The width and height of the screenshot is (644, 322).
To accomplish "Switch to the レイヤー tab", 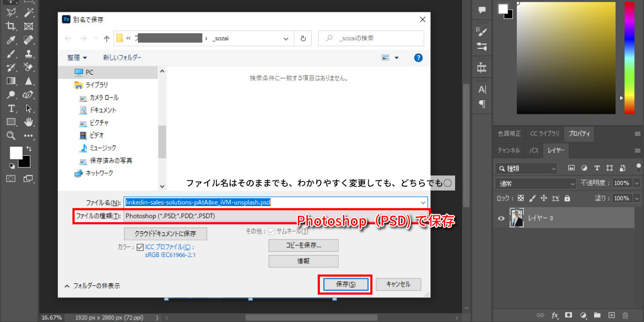I will point(556,150).
